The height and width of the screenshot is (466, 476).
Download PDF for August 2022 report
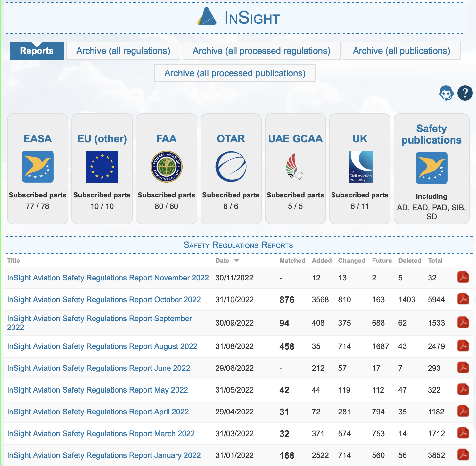(463, 346)
